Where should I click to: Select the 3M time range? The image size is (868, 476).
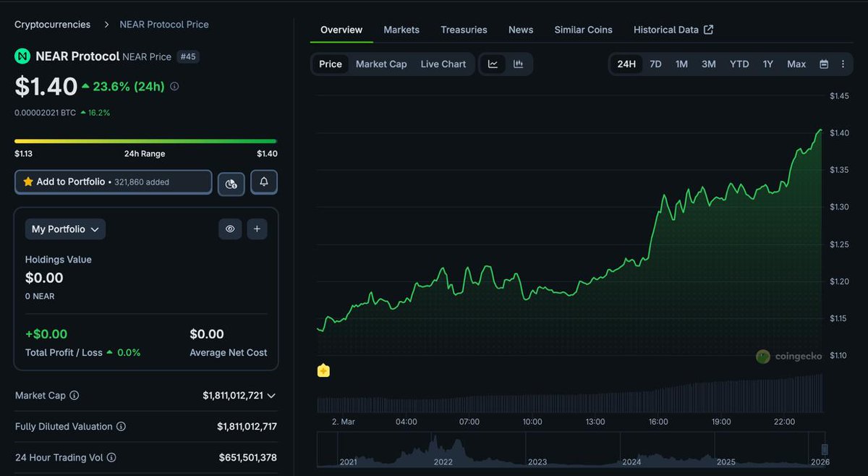(x=709, y=64)
